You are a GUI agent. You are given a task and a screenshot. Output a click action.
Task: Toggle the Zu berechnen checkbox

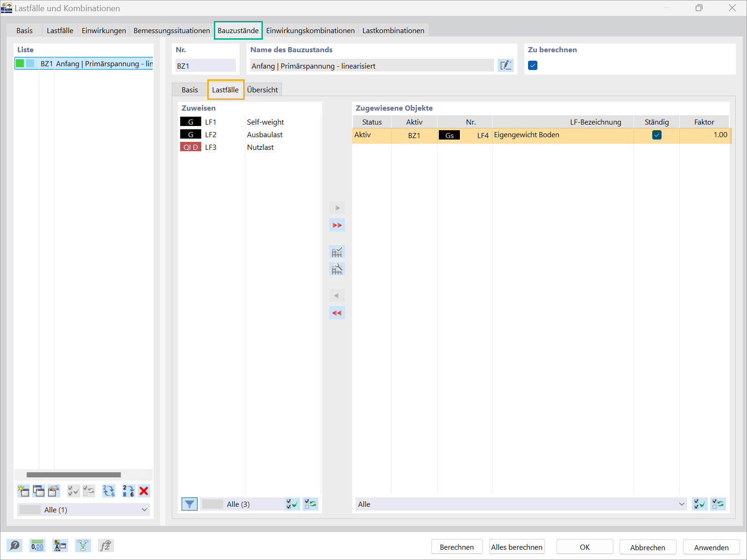pos(533,65)
